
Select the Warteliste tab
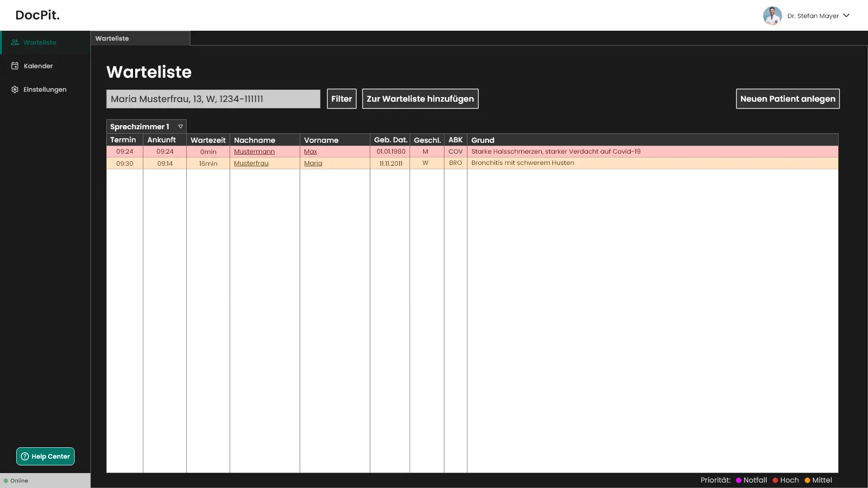coord(140,38)
